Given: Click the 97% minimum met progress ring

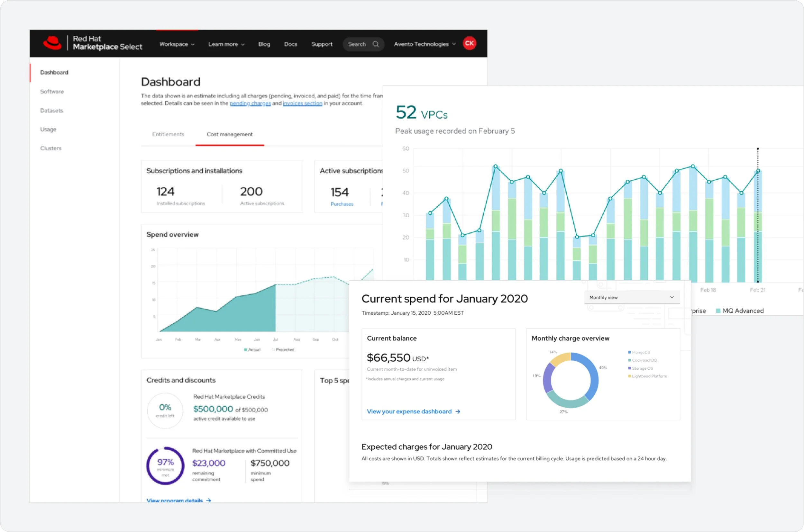Looking at the screenshot, I should point(165,466).
